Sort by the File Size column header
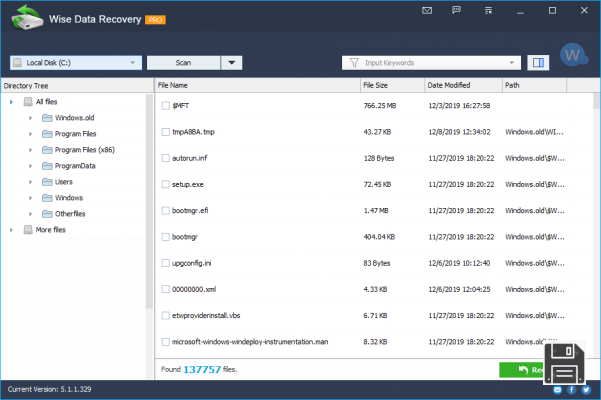The height and width of the screenshot is (400, 601). [x=392, y=85]
